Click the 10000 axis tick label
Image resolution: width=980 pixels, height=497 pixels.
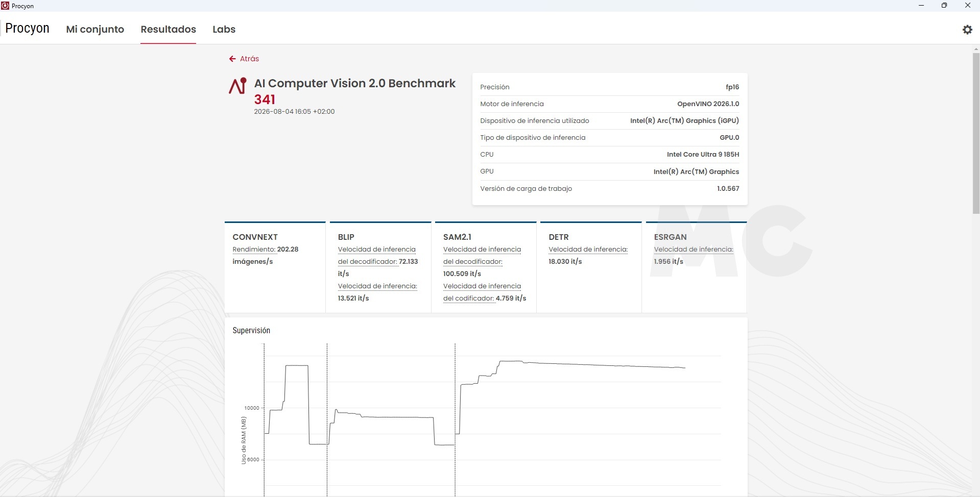tap(252, 408)
